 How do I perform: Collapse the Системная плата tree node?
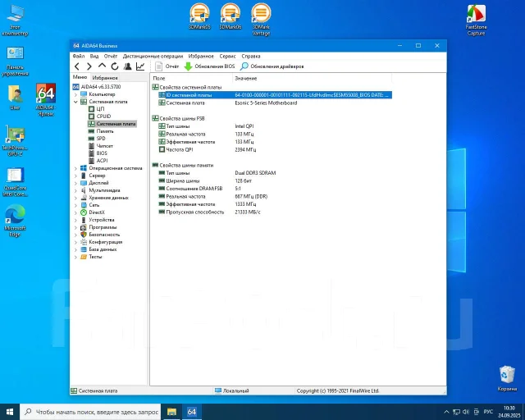pyautogui.click(x=75, y=102)
